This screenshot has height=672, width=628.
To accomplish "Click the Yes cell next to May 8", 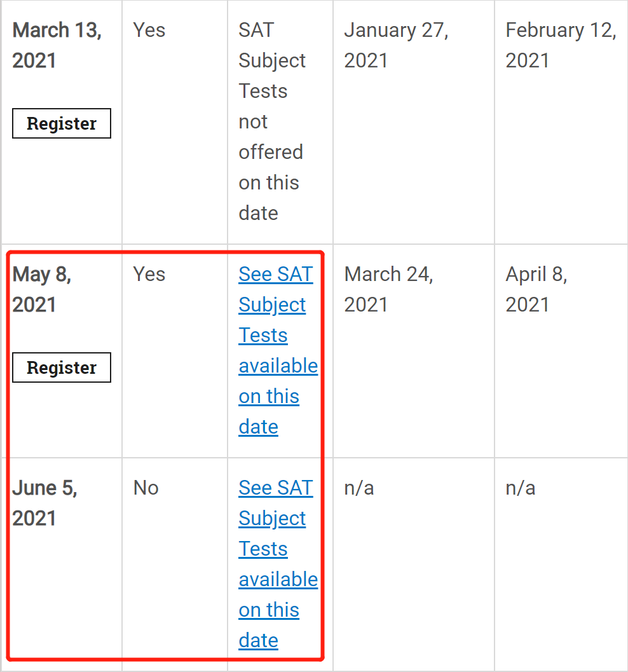I will [x=149, y=274].
